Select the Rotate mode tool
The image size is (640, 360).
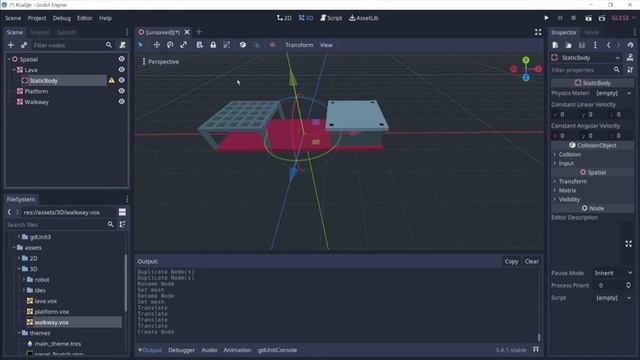170,45
